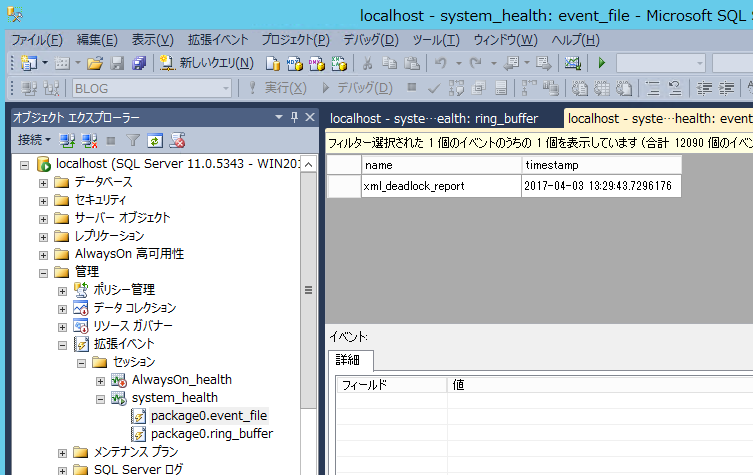
Task: Click the timestamp column header
Action: pyautogui.click(x=601, y=165)
